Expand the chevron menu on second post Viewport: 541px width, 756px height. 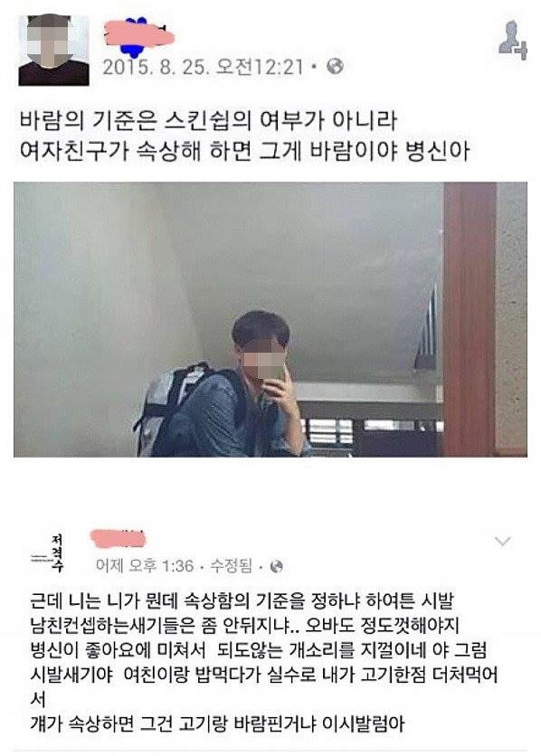click(x=502, y=542)
